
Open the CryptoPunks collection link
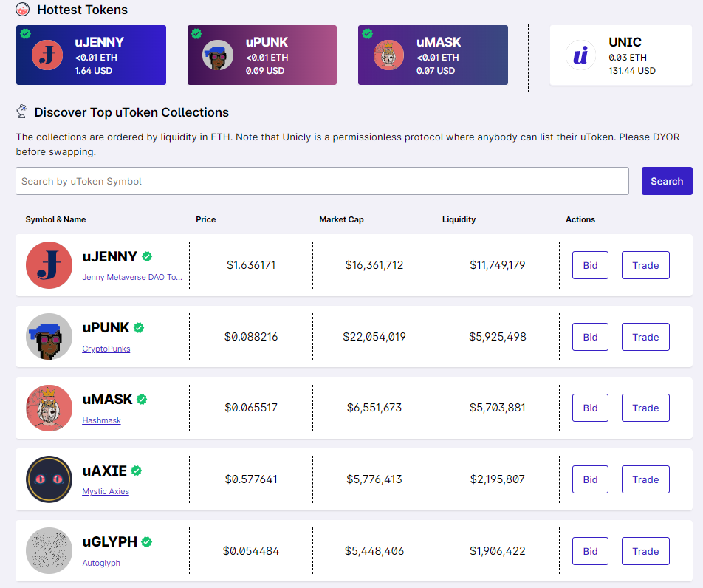click(106, 349)
